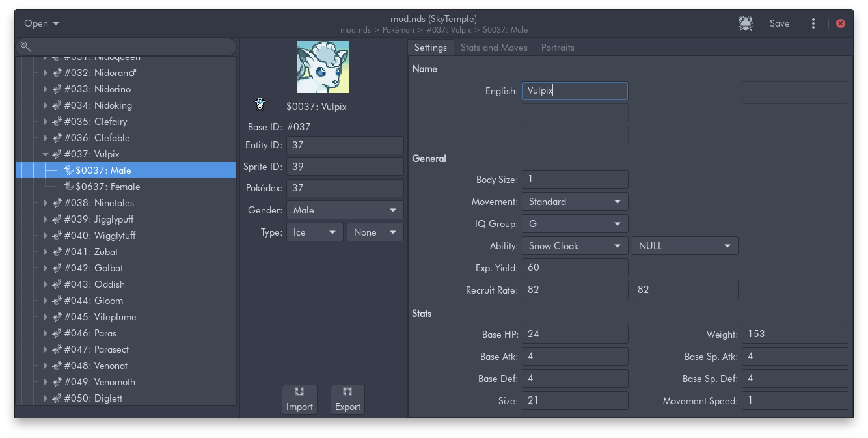This screenshot has height=438, width=868.
Task: Click the Import sprite button
Action: [299, 399]
